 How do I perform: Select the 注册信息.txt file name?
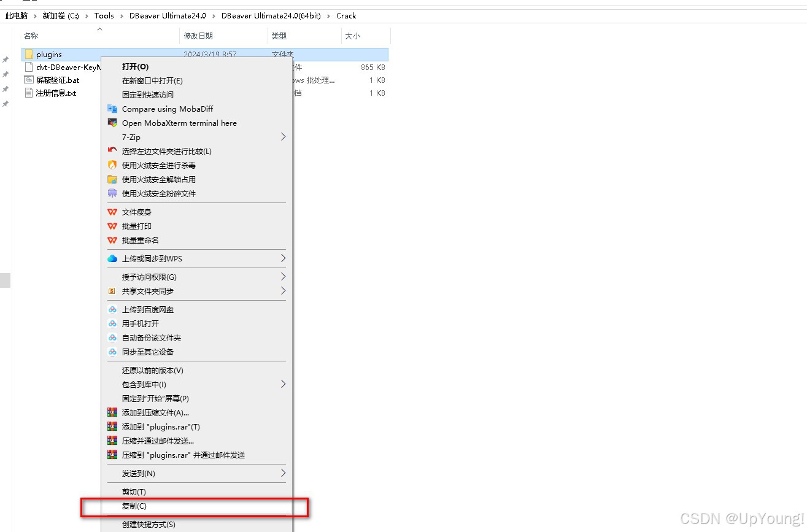[56, 93]
